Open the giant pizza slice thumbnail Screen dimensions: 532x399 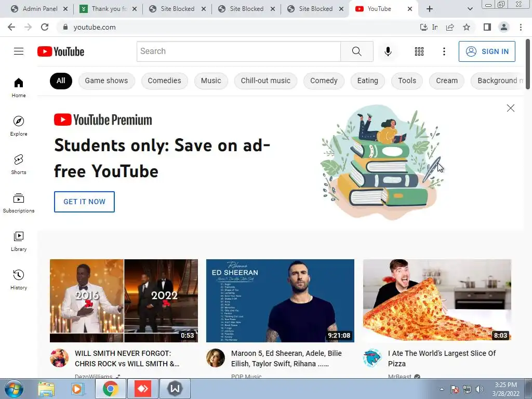tap(437, 301)
